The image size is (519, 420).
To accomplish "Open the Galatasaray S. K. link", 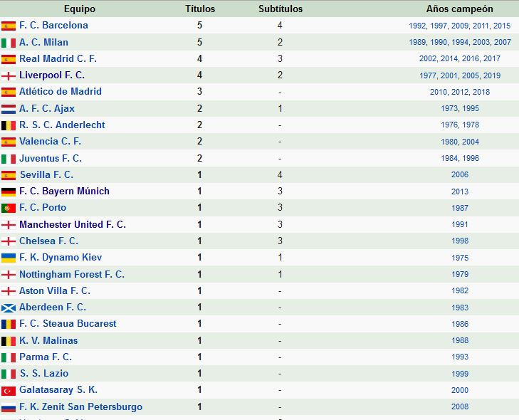I will tap(58, 390).
